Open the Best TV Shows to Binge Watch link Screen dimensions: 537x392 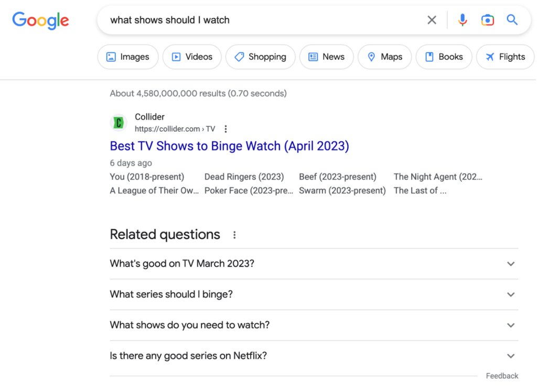230,146
